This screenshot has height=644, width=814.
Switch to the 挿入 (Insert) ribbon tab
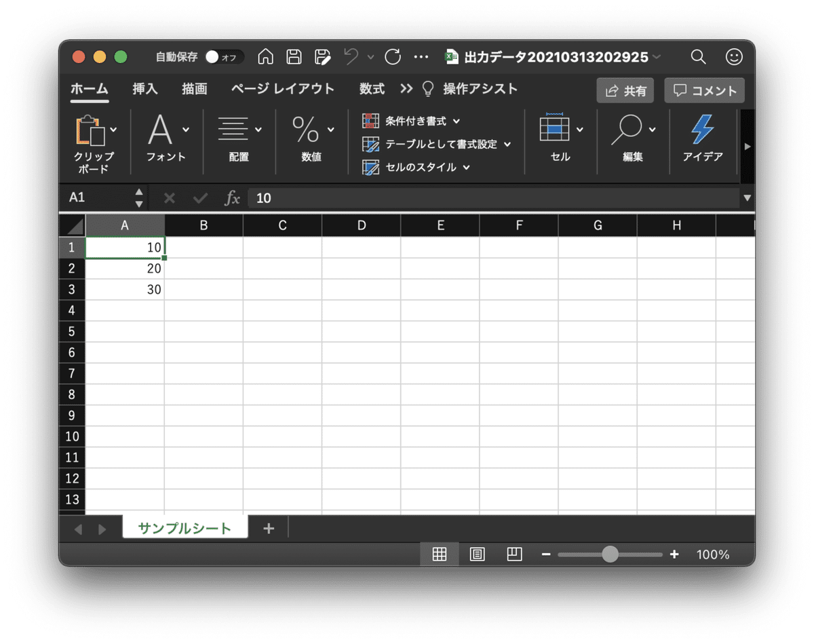(144, 89)
